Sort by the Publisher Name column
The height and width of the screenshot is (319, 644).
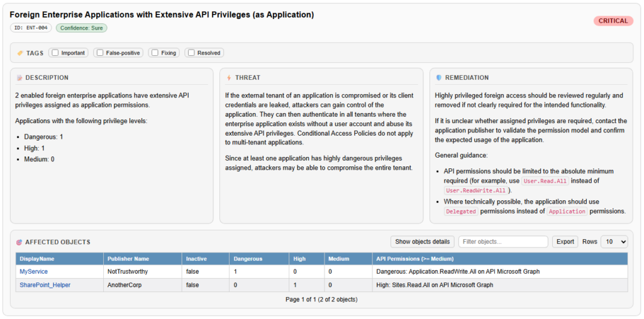[x=128, y=259]
